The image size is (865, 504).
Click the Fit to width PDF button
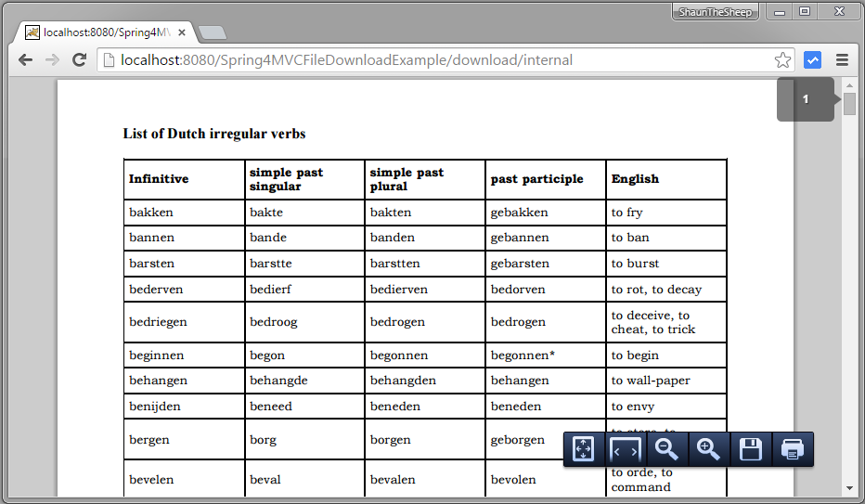[626, 449]
